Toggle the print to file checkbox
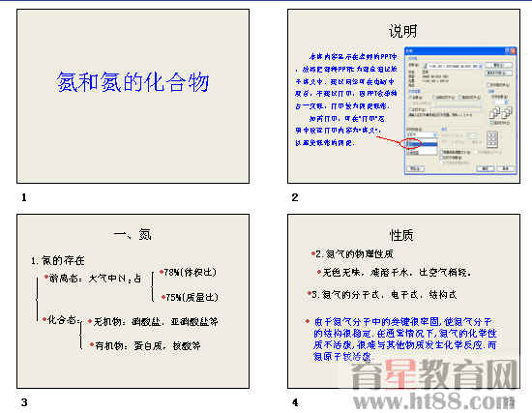 click(488, 85)
